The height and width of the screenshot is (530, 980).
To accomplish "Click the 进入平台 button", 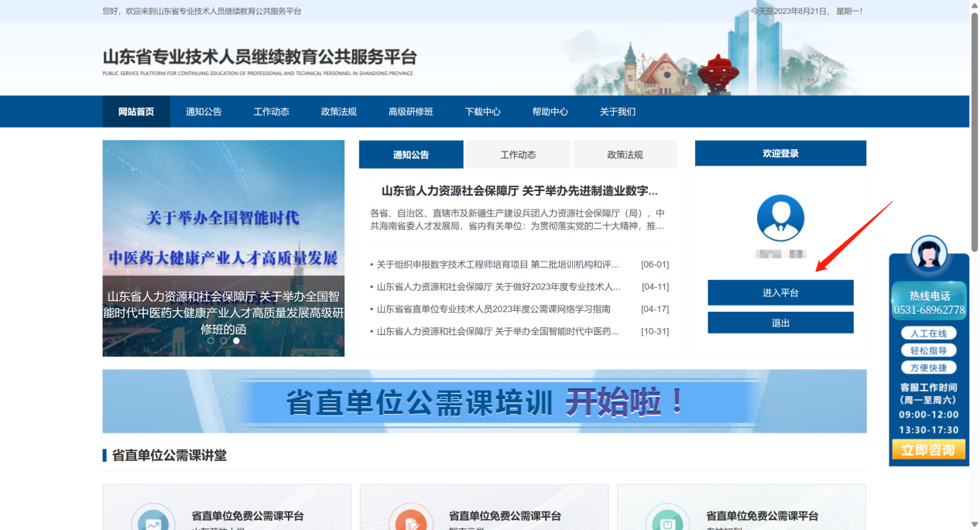I will [x=780, y=292].
